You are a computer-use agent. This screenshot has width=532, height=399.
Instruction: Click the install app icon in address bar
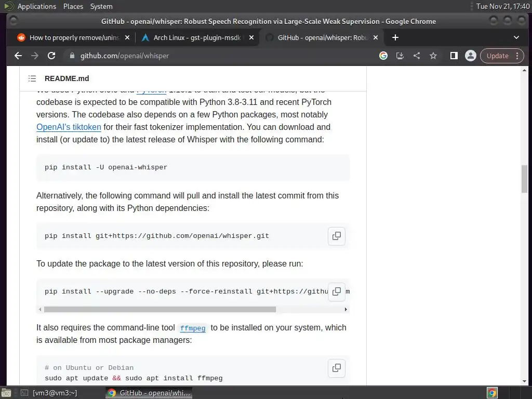coord(400,56)
